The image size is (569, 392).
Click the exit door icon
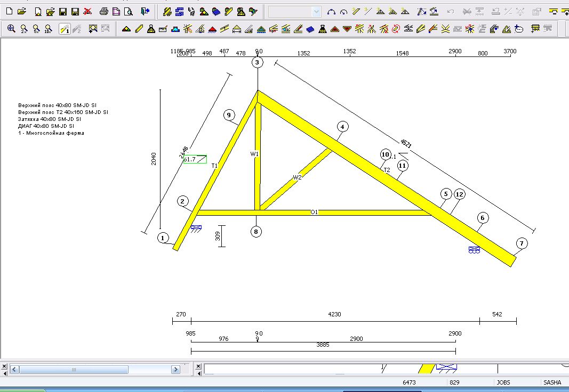click(x=145, y=12)
